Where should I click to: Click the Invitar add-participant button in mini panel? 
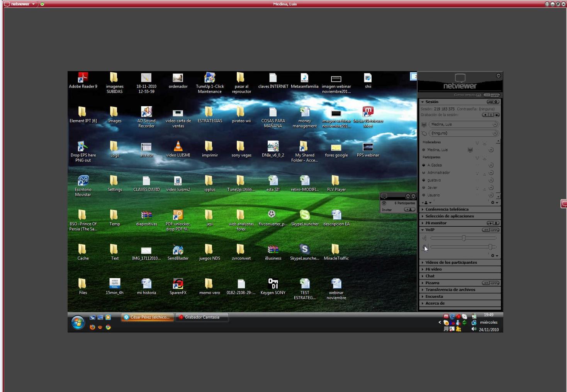point(409,210)
